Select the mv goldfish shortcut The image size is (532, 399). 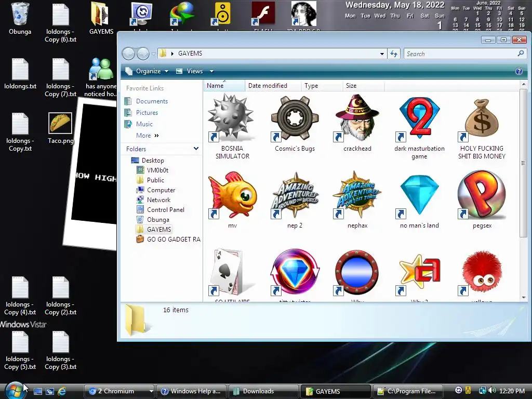pos(232,195)
